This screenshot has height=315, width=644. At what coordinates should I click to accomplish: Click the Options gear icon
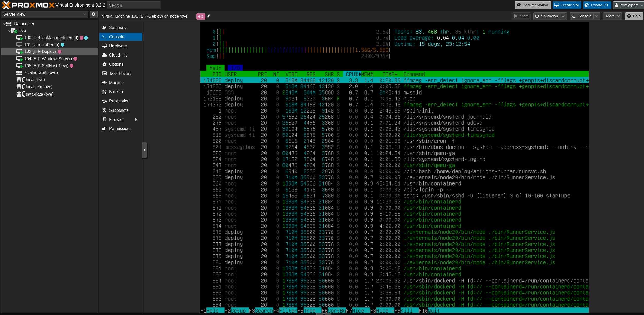[104, 64]
